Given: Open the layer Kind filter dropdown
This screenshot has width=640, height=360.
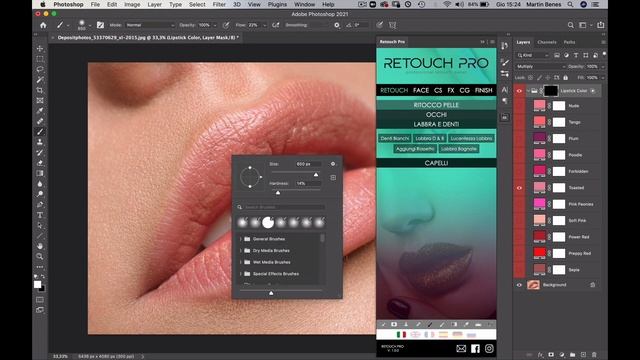Looking at the screenshot, I should pos(533,55).
